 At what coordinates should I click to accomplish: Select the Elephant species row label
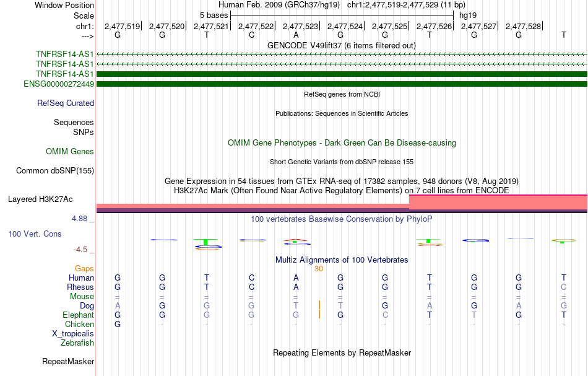tap(78, 315)
